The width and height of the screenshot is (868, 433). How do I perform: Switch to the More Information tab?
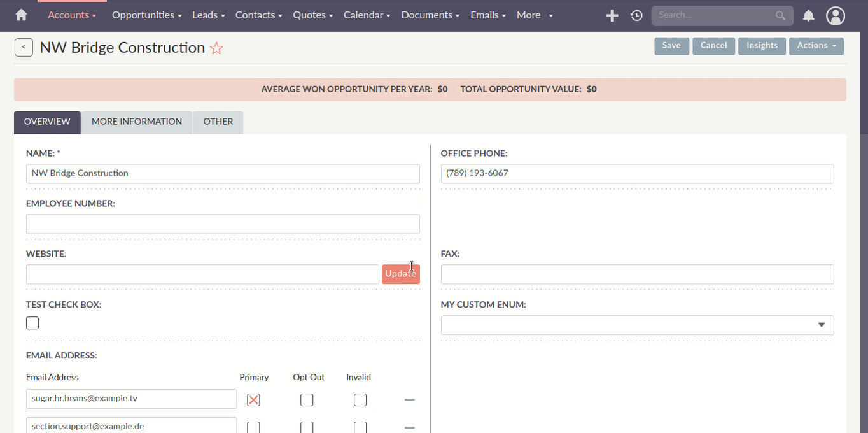pos(136,122)
